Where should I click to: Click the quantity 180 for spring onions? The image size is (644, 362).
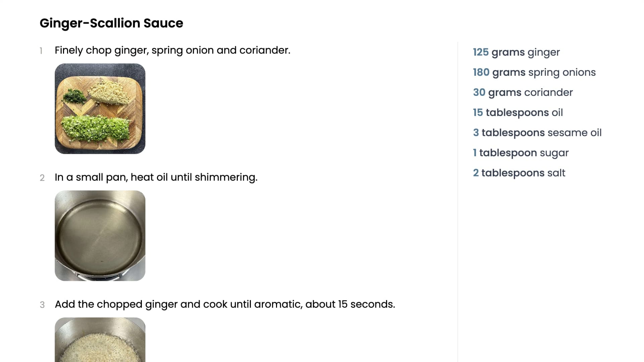pyautogui.click(x=481, y=72)
